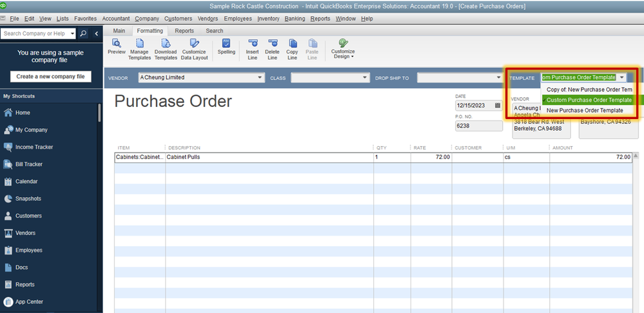644x313 pixels.
Task: Expand the Class dropdown
Action: (365, 77)
